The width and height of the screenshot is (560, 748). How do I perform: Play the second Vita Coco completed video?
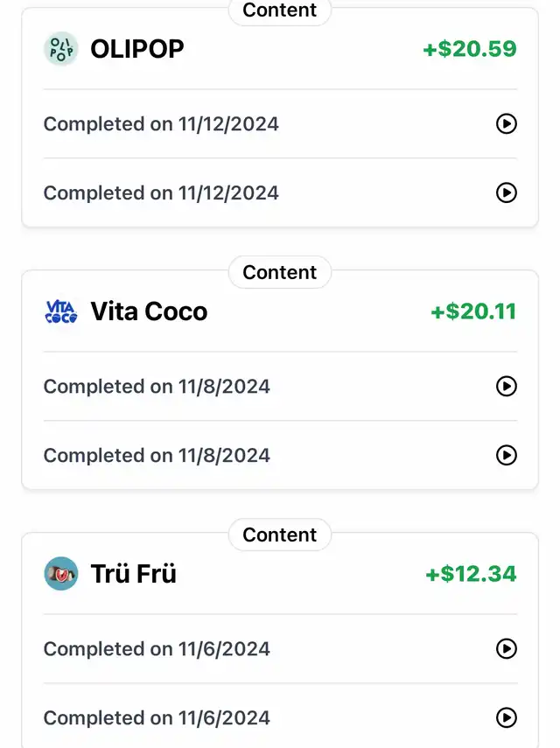click(507, 455)
